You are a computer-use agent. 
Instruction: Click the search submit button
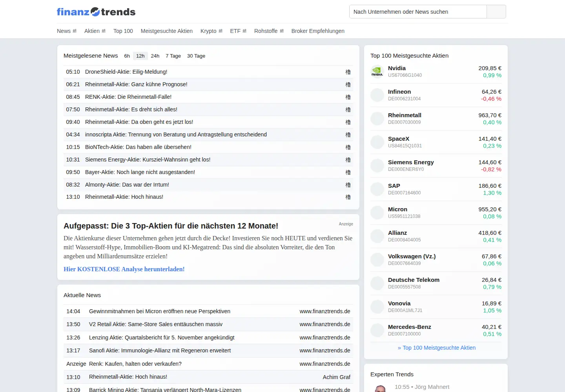point(496,12)
